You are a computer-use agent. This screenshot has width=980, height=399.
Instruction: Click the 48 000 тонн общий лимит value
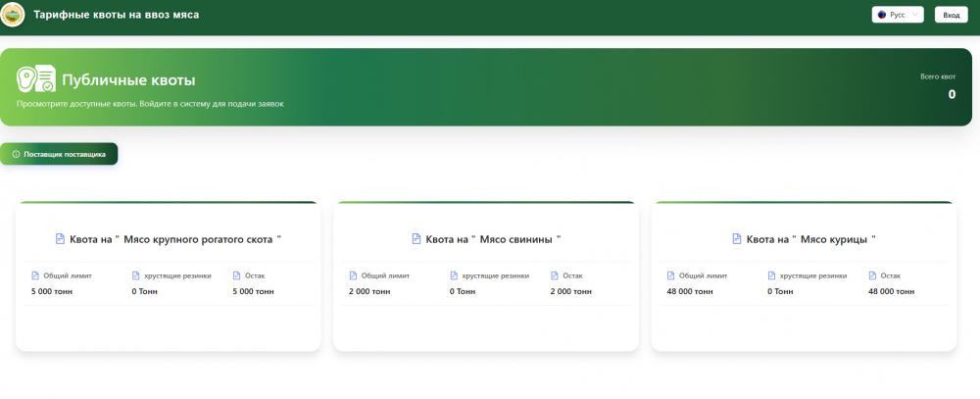[693, 291]
